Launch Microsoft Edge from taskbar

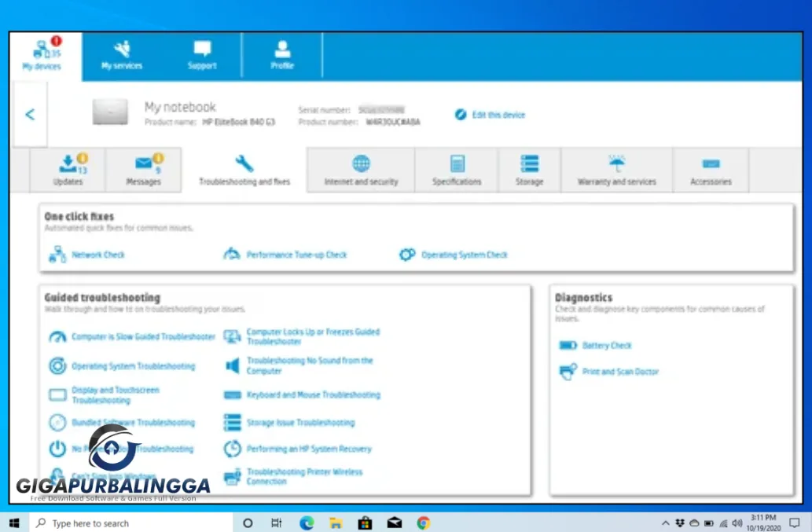point(307,523)
